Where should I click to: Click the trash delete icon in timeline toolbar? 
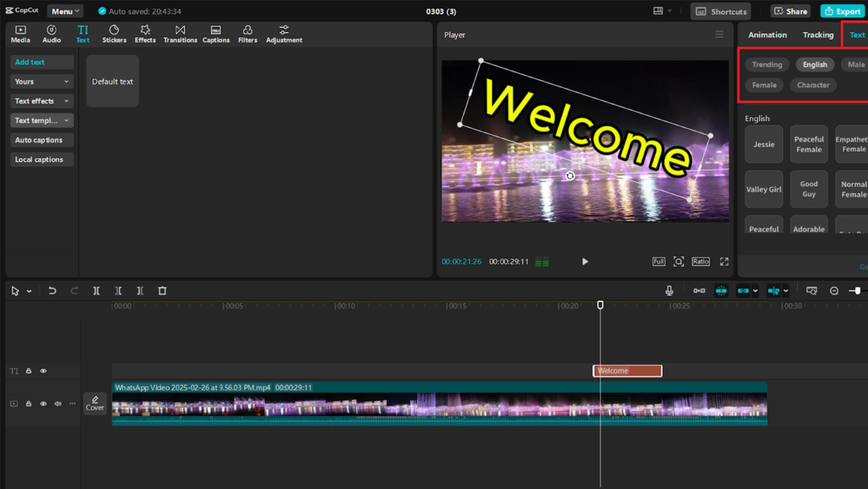coord(162,291)
